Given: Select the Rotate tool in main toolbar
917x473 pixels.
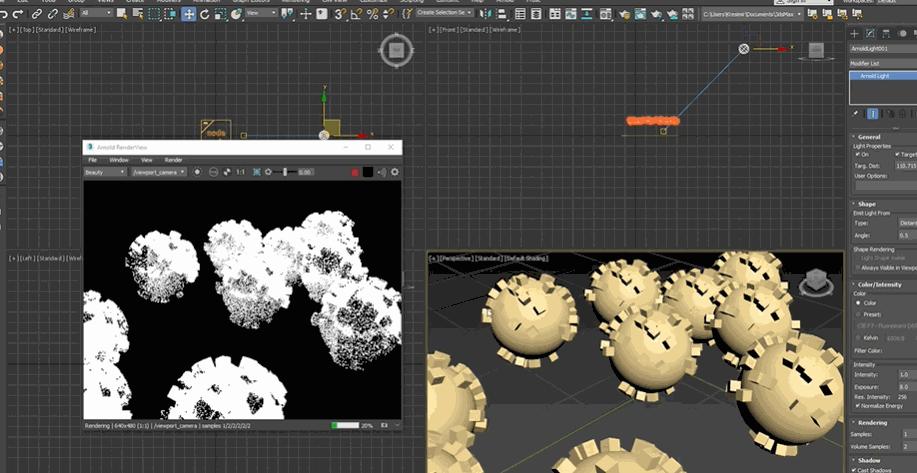Looking at the screenshot, I should (x=204, y=14).
